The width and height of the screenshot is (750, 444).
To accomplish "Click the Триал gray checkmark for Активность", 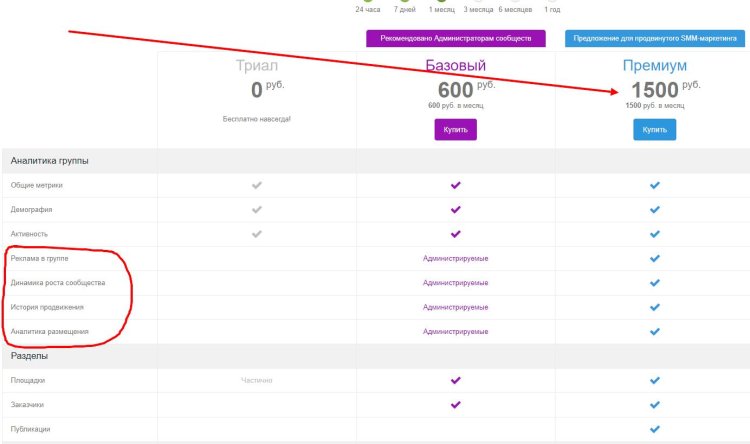I will tap(256, 234).
